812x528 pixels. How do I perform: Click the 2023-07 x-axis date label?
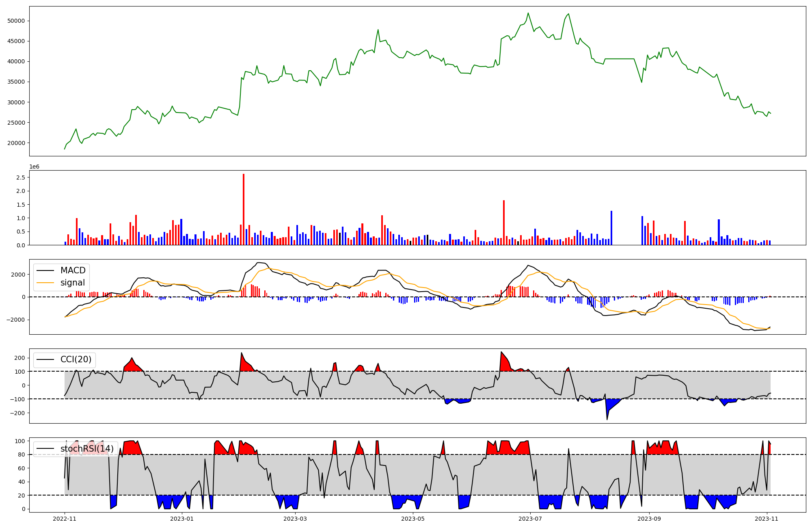531,519
